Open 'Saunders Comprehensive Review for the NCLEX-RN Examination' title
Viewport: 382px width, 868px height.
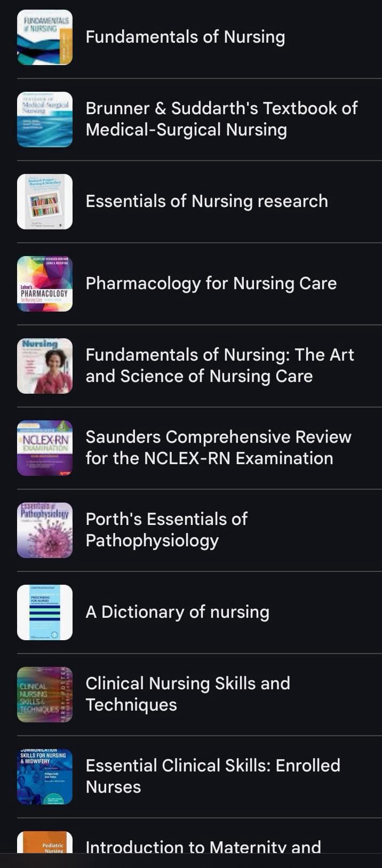[218, 448]
